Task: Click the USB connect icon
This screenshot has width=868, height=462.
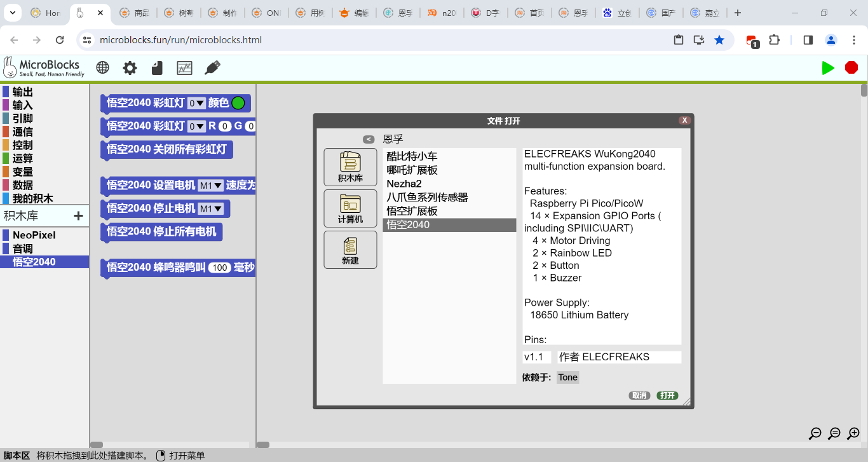Action: pyautogui.click(x=212, y=68)
